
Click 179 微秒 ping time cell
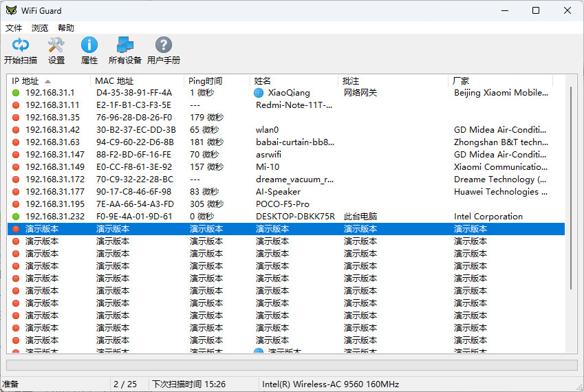click(x=207, y=118)
